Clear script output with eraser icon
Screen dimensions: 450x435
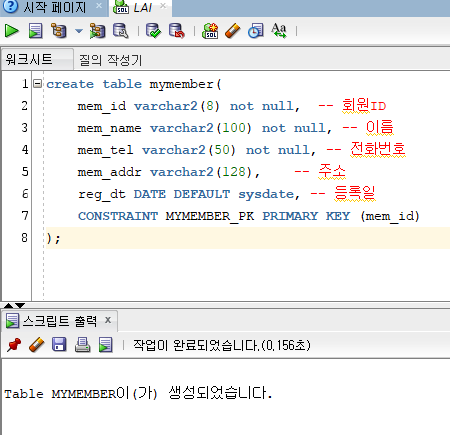pos(37,345)
